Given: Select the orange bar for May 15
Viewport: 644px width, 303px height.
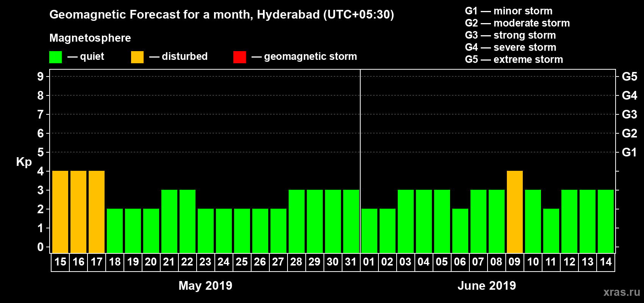Looking at the screenshot, I should click(x=60, y=212).
